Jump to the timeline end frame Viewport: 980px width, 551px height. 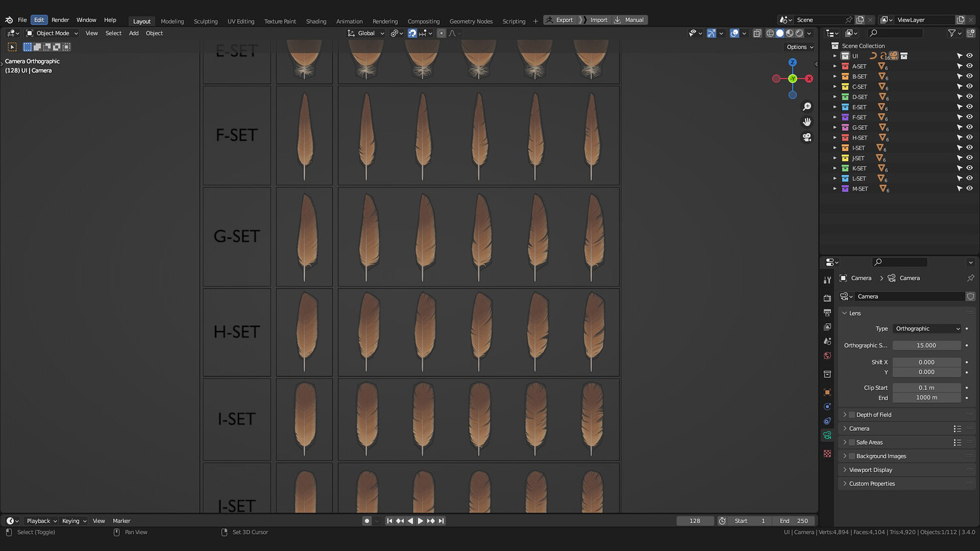tap(441, 521)
